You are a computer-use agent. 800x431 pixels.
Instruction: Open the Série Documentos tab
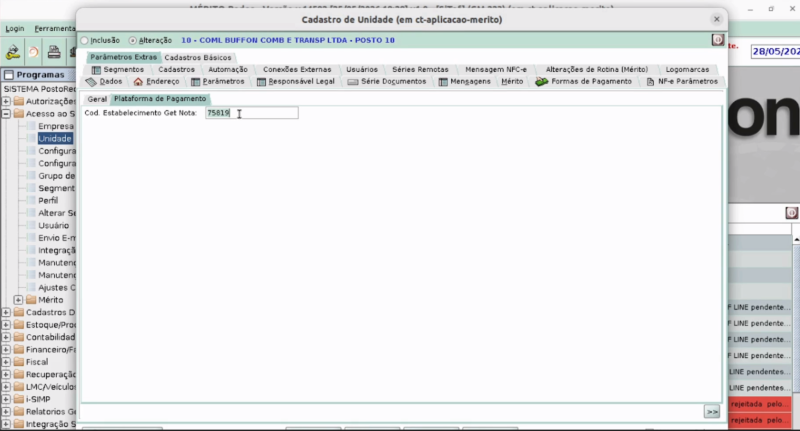pyautogui.click(x=387, y=82)
